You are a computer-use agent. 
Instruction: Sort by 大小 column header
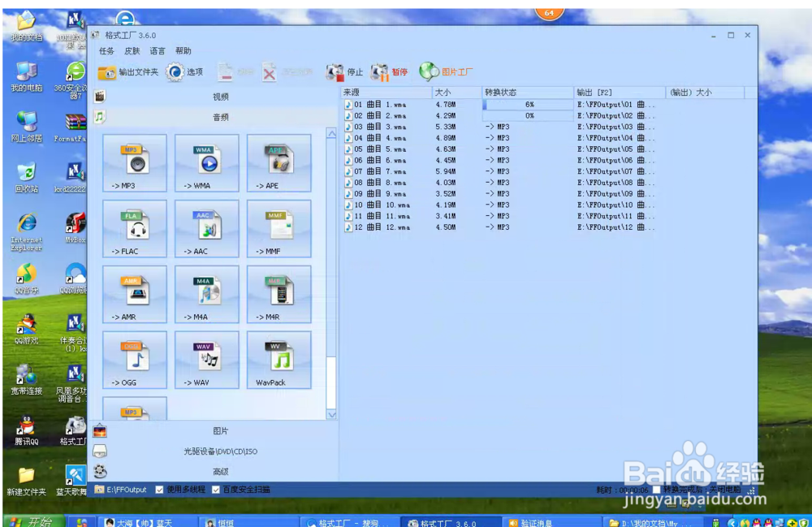point(456,92)
